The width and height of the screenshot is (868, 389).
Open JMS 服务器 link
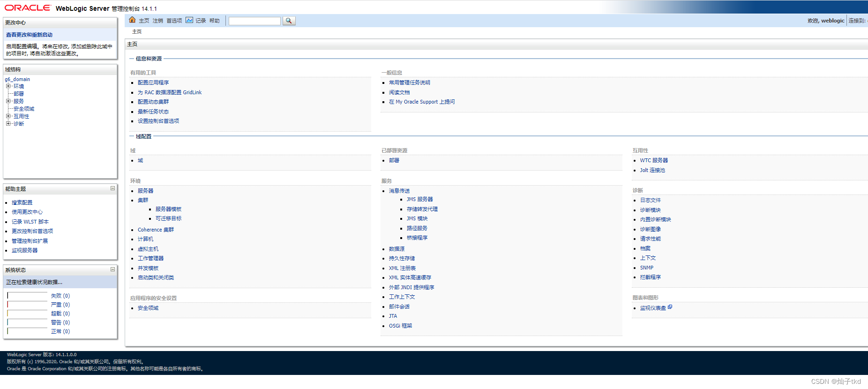[x=420, y=199]
